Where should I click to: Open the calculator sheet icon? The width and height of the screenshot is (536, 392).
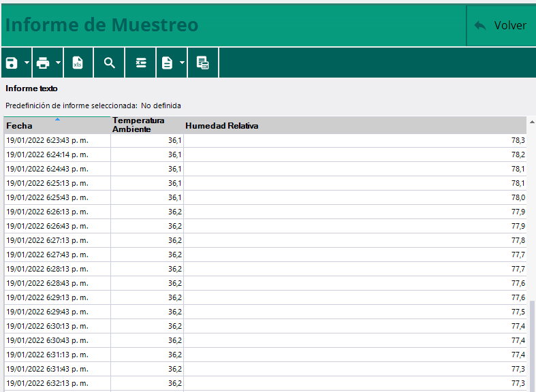202,63
